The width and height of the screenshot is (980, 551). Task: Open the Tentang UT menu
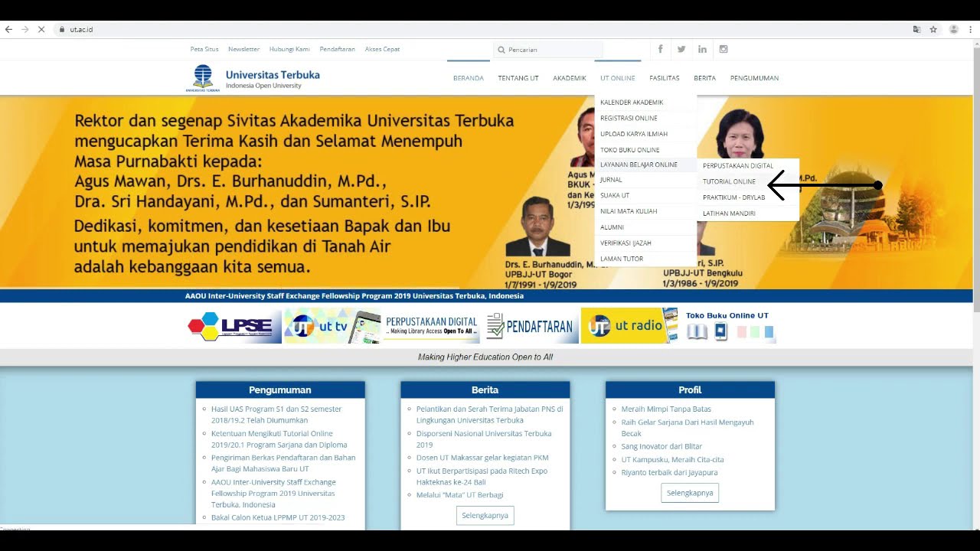pyautogui.click(x=518, y=78)
